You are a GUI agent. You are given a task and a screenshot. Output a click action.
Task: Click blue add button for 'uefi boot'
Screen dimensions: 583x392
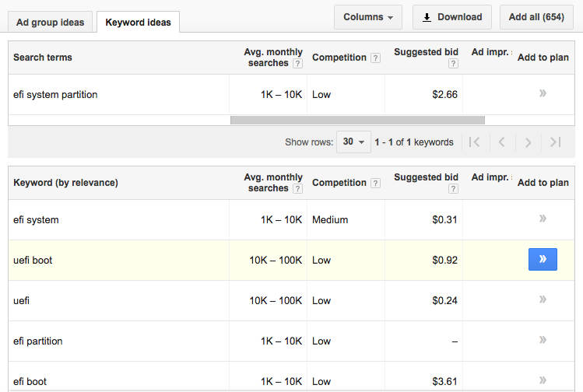click(x=543, y=260)
